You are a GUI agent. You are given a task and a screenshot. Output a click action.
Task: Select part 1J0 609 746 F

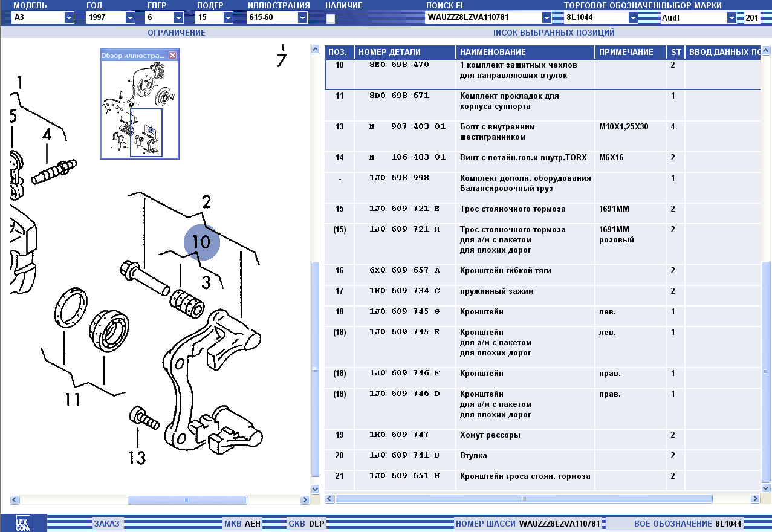(404, 374)
